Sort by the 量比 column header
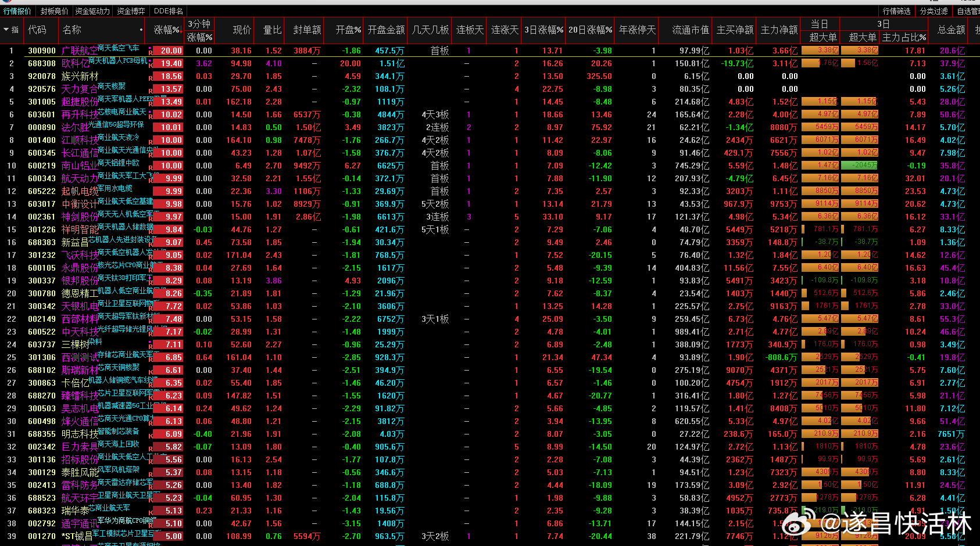 272,30
